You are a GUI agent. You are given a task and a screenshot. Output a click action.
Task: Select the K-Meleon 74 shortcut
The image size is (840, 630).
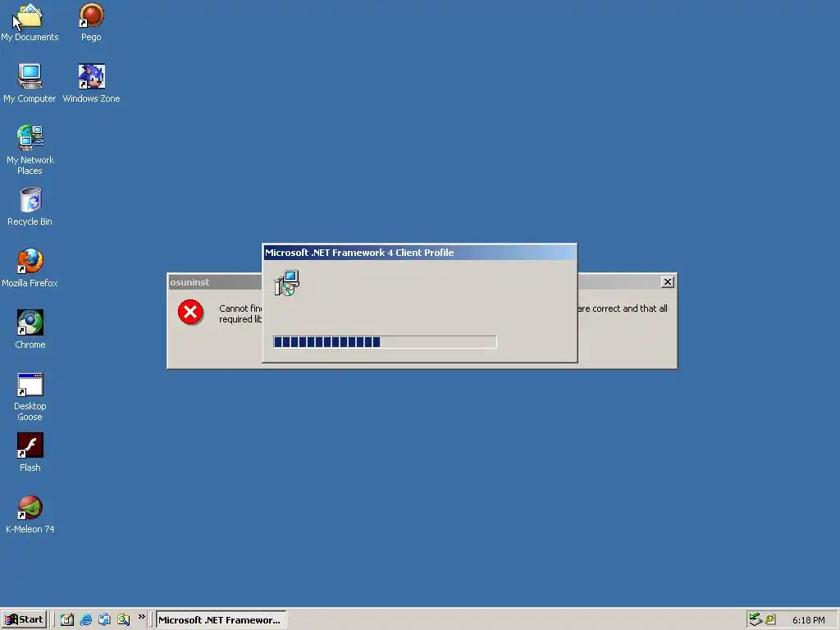pyautogui.click(x=30, y=514)
